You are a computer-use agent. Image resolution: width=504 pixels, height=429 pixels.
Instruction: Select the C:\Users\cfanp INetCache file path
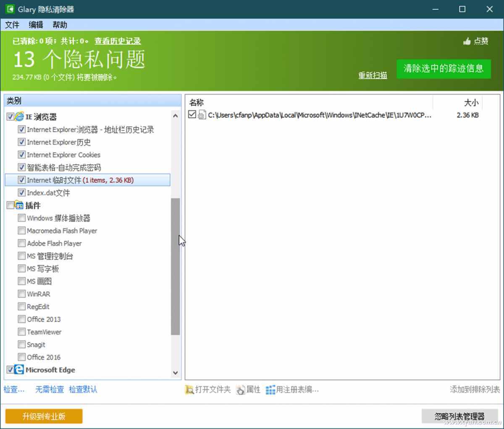coord(320,115)
